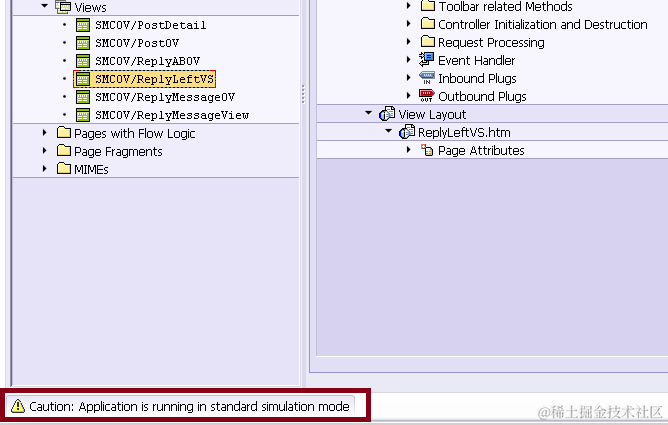
Task: Click the simulation mode caution status message
Action: click(x=189, y=406)
